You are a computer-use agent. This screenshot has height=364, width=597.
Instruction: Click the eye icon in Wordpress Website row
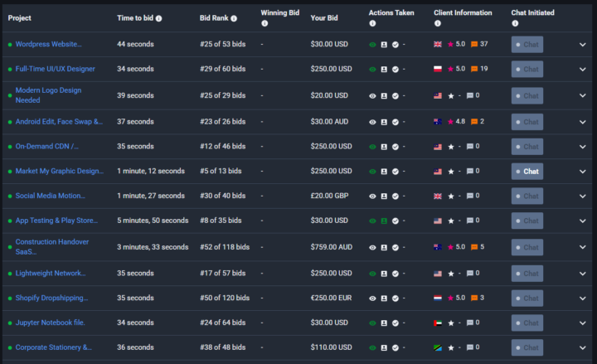coord(372,45)
